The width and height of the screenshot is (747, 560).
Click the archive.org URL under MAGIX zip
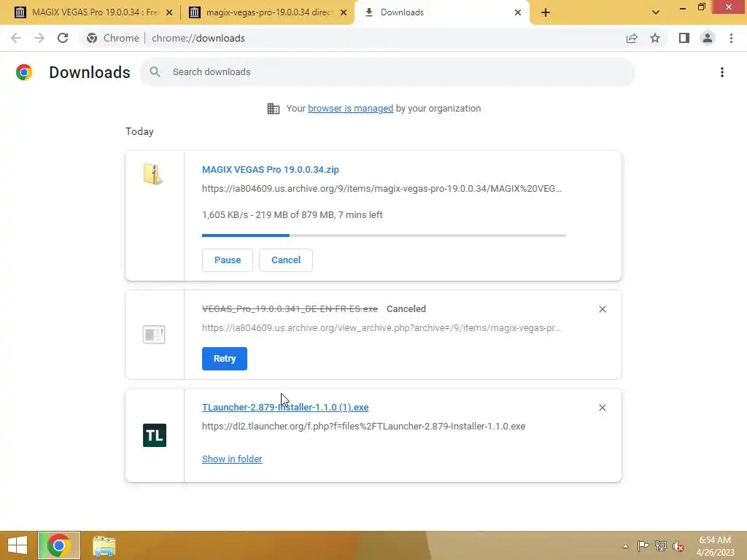click(x=382, y=189)
